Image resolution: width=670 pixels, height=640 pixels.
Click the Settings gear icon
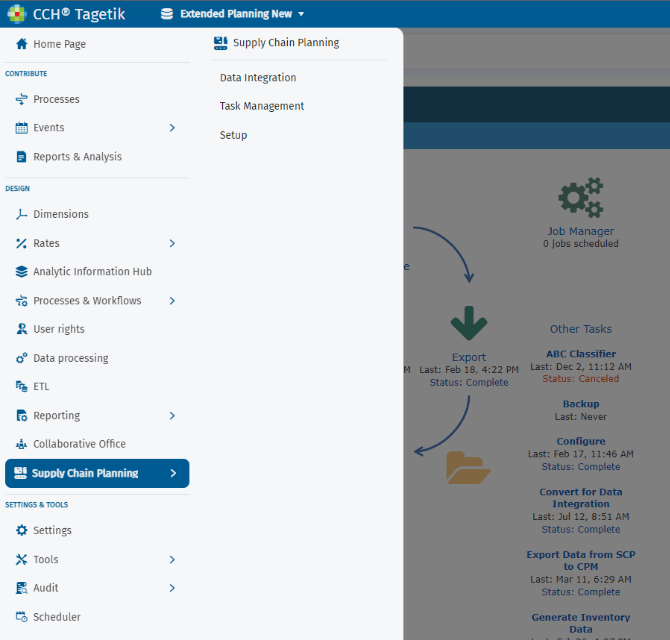tap(21, 530)
